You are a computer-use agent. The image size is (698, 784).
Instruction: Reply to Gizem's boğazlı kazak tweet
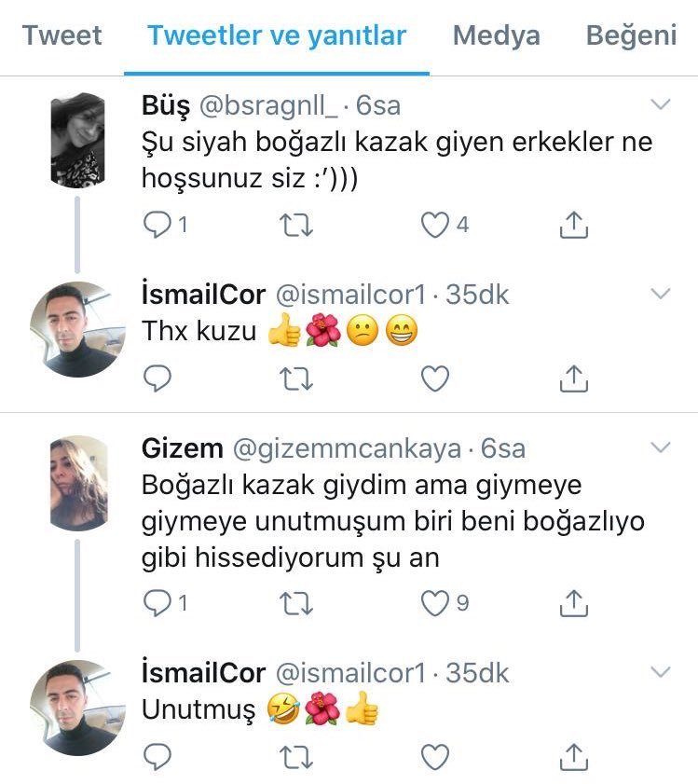157,603
